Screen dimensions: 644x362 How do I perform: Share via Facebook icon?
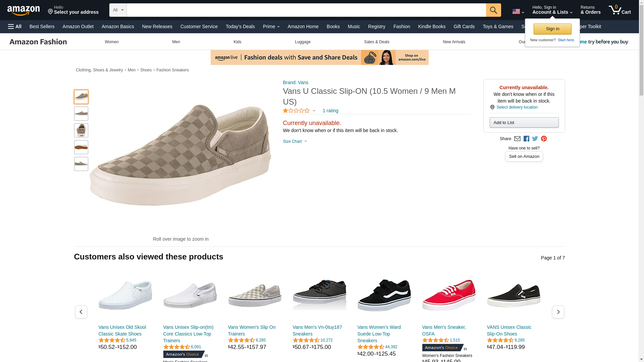pyautogui.click(x=526, y=139)
